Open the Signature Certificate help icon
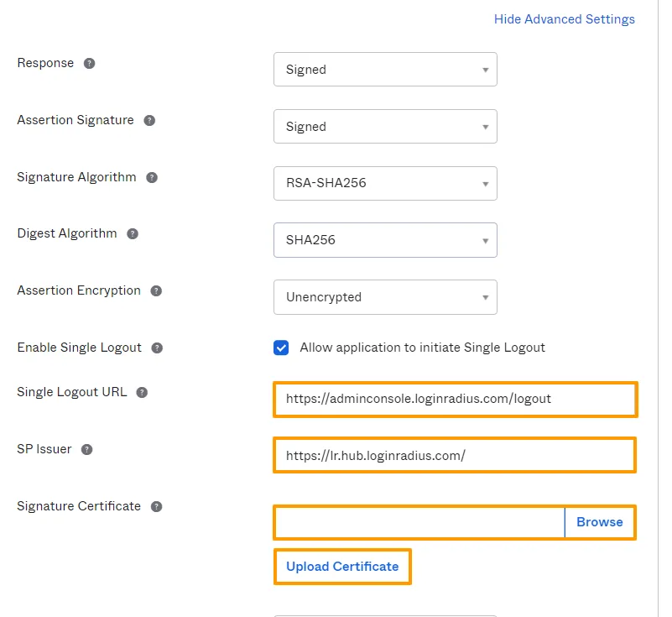The width and height of the screenshot is (672, 617). (x=156, y=505)
